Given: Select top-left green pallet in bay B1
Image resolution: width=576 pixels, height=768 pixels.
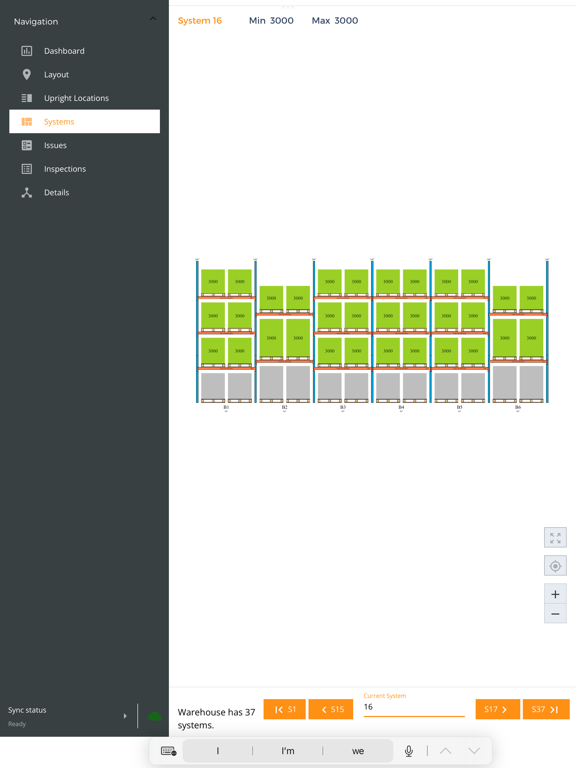Looking at the screenshot, I should (x=213, y=282).
